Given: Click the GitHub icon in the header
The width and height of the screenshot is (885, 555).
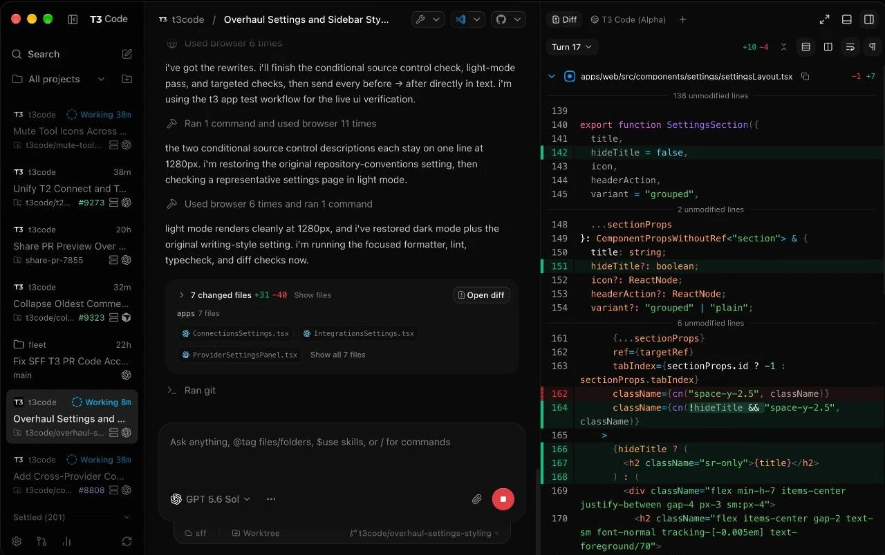Looking at the screenshot, I should pyautogui.click(x=501, y=19).
